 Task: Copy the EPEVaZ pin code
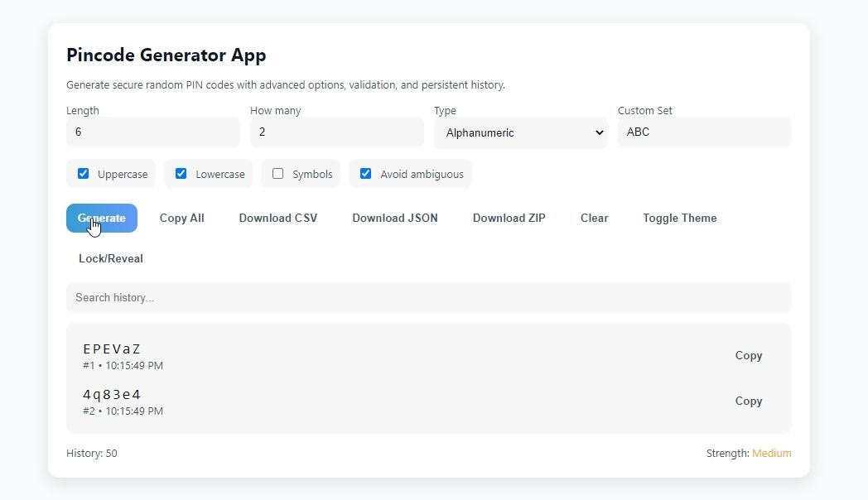pos(748,355)
